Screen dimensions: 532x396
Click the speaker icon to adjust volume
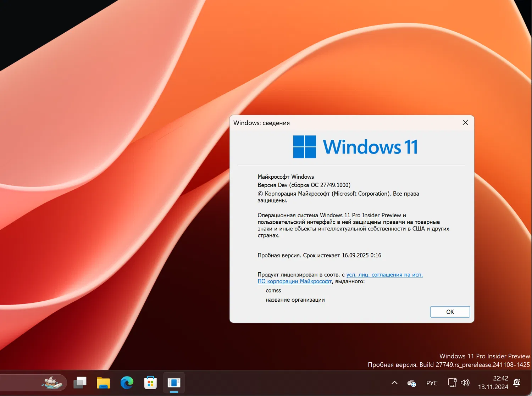465,383
